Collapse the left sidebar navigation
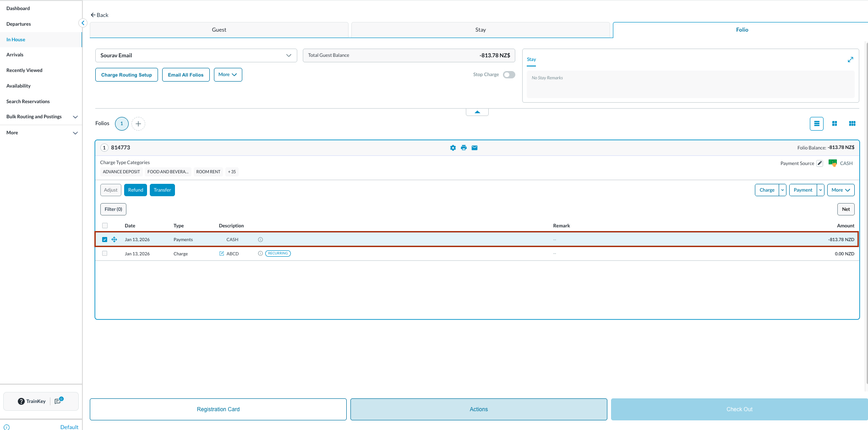Image resolution: width=868 pixels, height=430 pixels. coord(83,23)
